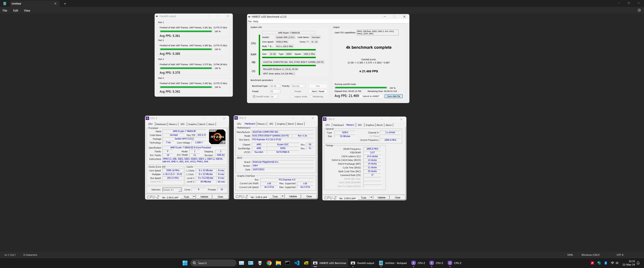Open the Priority Normal dropdown
The width and height of the screenshot is (644, 268).
[299, 86]
